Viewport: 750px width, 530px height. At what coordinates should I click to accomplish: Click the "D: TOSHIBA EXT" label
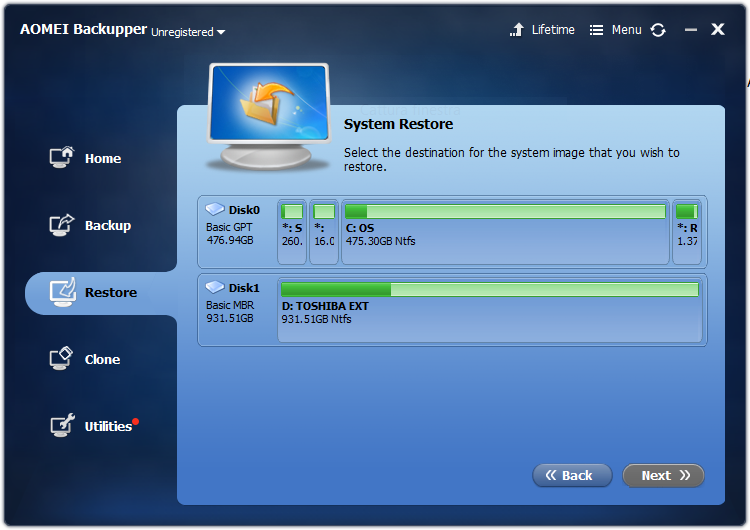click(325, 306)
